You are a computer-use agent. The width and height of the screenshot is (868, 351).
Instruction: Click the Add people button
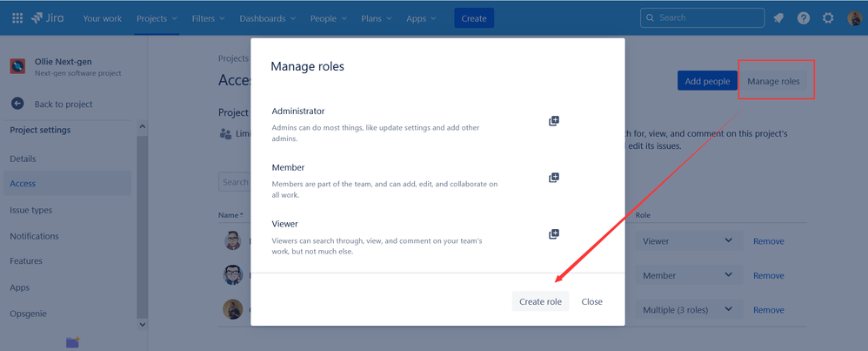pyautogui.click(x=707, y=81)
